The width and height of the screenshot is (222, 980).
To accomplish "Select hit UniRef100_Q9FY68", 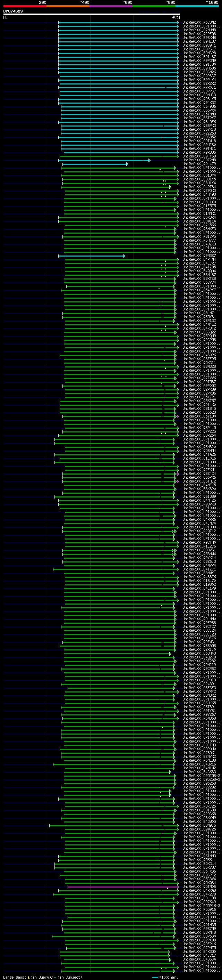I will coord(199,156).
